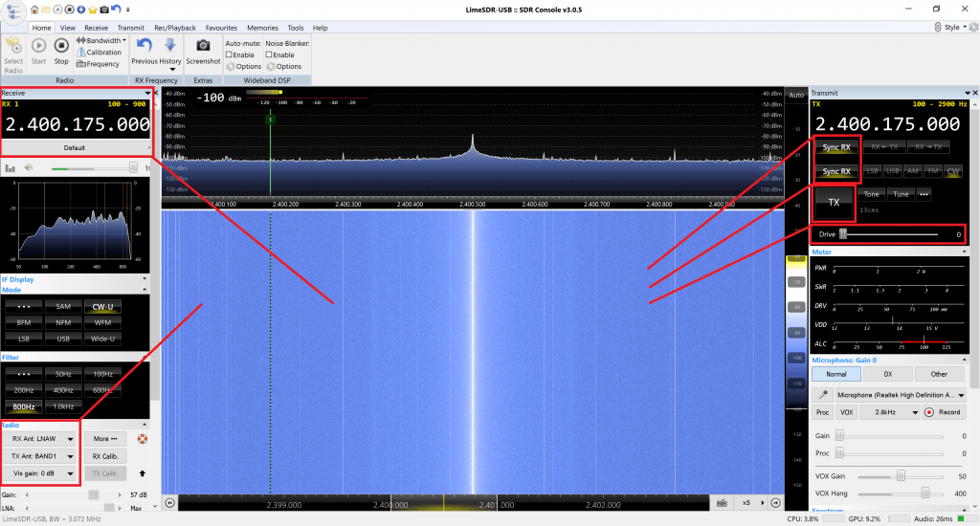Click the Start radio play icon

tap(38, 46)
